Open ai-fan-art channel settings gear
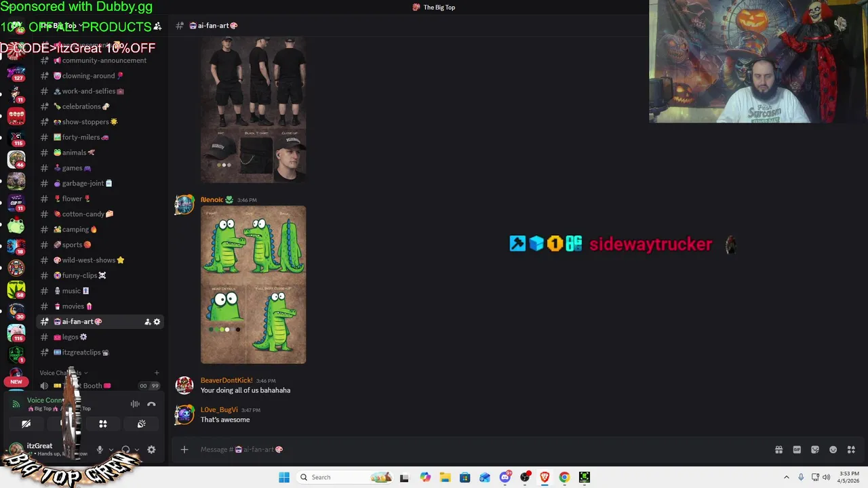Screen dimensions: 868x488 [x=157, y=322]
